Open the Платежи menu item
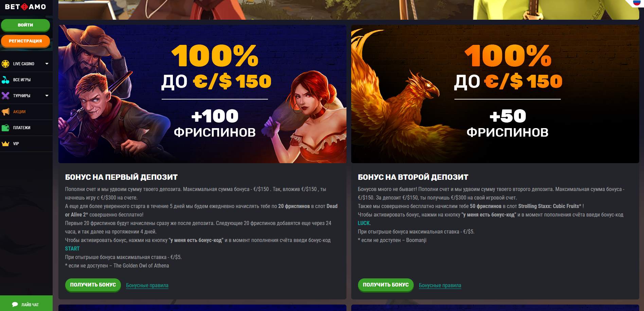This screenshot has width=644, height=311. [x=26, y=128]
